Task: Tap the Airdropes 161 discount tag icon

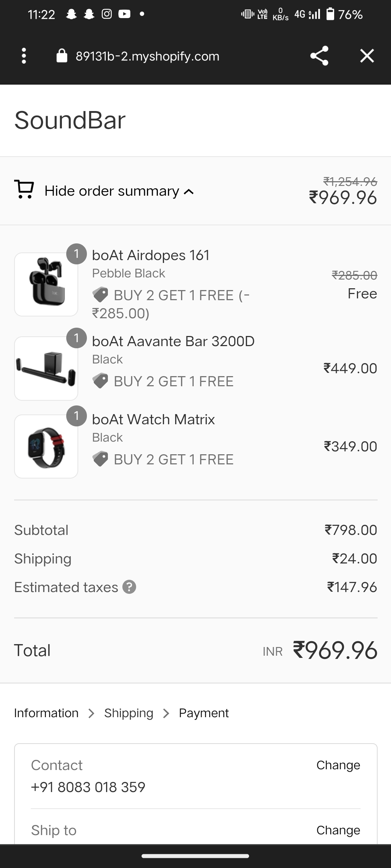Action: point(100,295)
